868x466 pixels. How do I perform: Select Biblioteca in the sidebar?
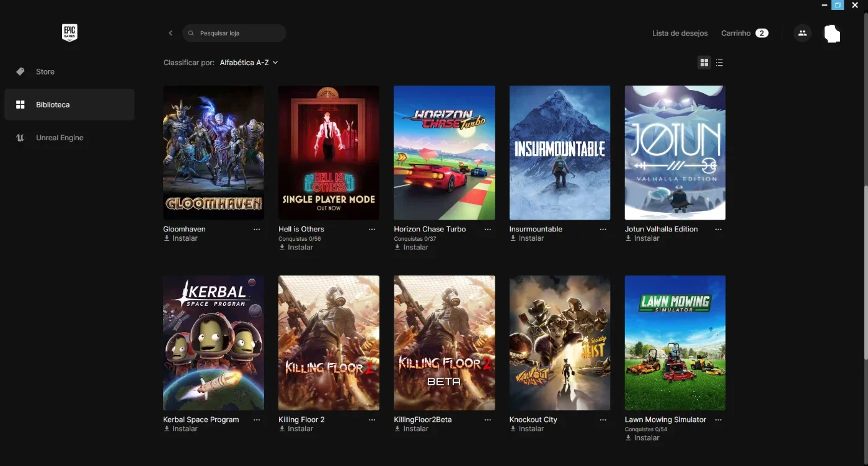pyautogui.click(x=69, y=105)
